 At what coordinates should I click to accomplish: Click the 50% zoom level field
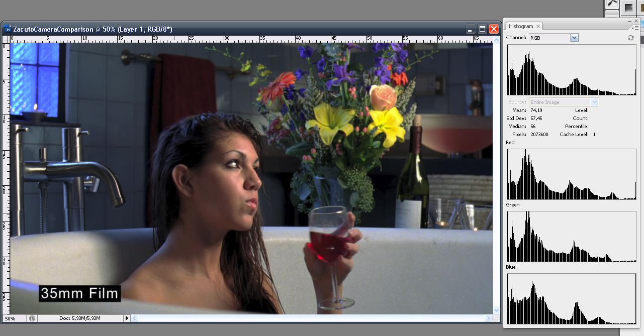tap(14, 318)
